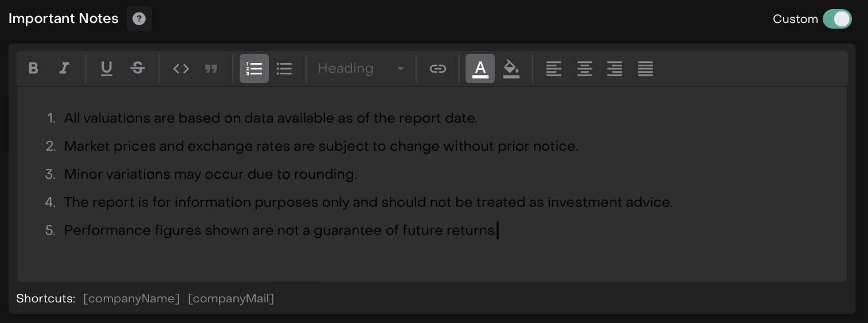Toggle the numbered list
This screenshot has height=323, width=868.
(x=254, y=69)
